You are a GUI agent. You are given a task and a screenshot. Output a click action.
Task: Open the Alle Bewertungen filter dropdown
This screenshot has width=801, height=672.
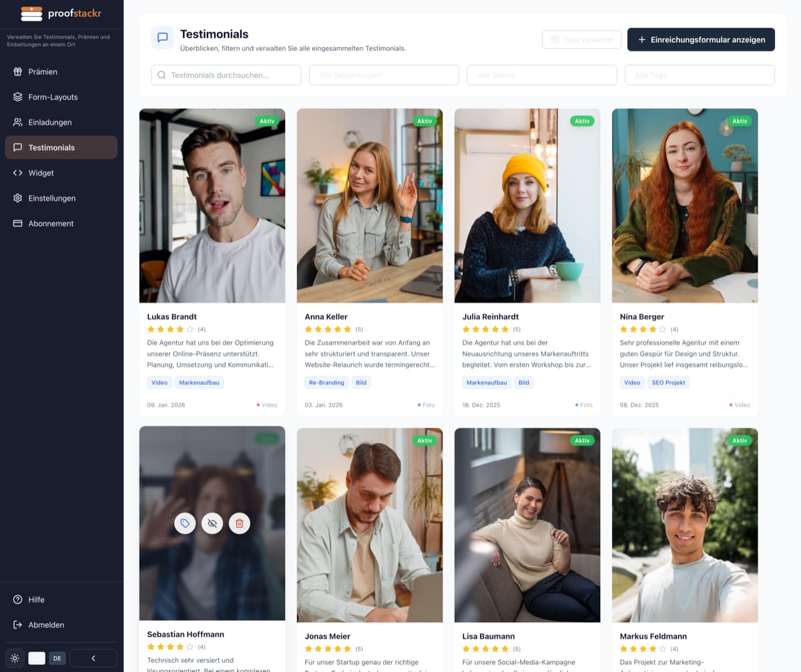click(x=384, y=75)
